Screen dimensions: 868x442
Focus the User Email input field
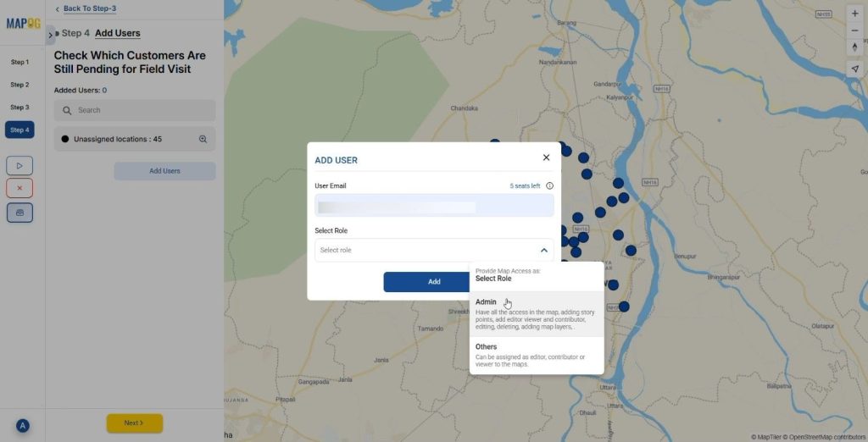tap(434, 205)
